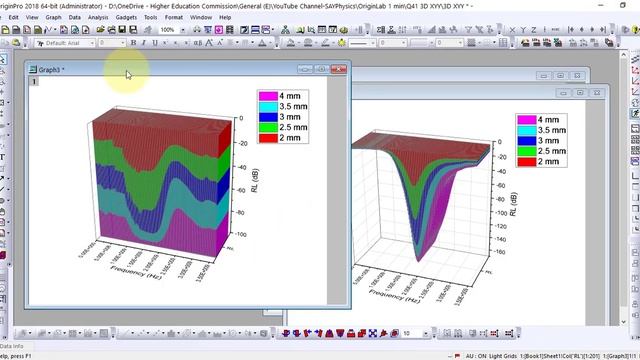Toggle Italic text formatting
The height and width of the screenshot is (360, 640).
pyautogui.click(x=144, y=43)
